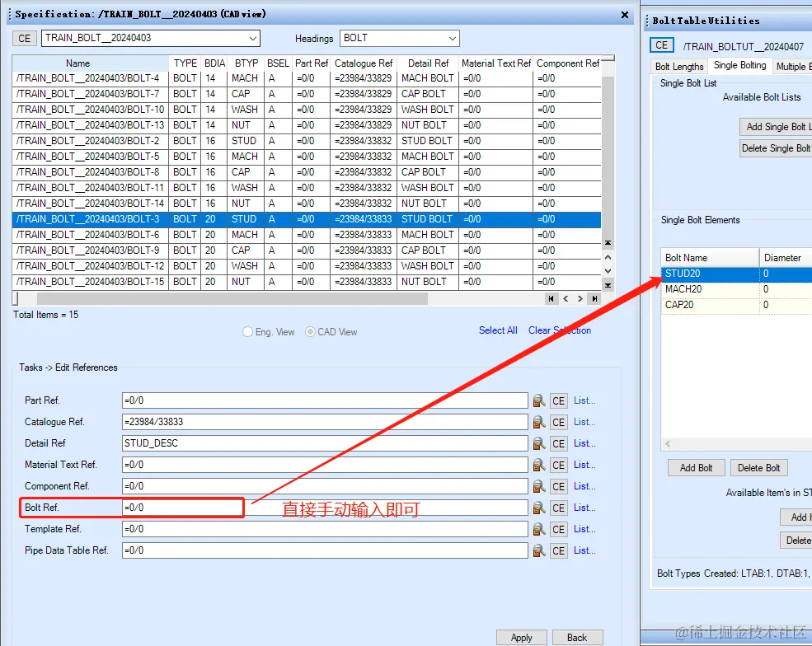Click List... link on Bolt Ref. row
The height and width of the screenshot is (646, 812).
click(584, 508)
